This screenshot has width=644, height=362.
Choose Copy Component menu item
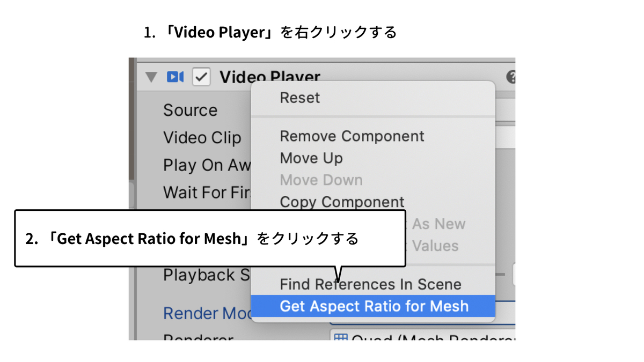click(x=342, y=202)
